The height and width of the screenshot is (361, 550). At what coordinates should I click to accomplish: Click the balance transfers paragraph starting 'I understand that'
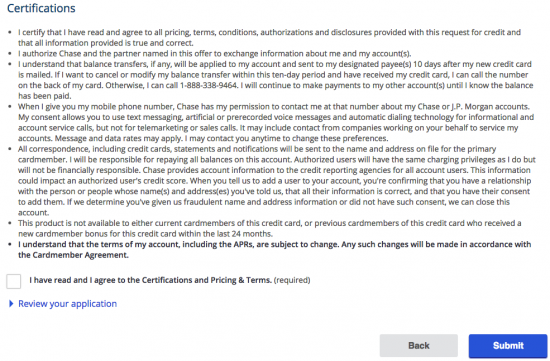[276, 80]
